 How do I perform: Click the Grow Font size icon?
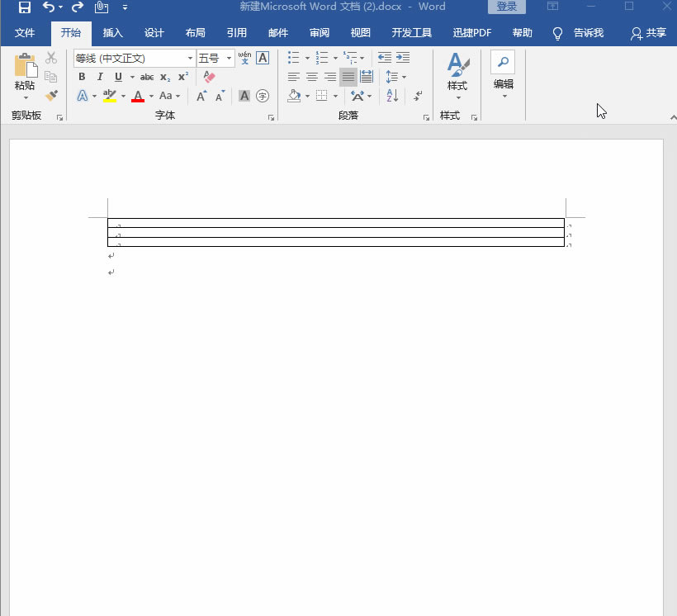tap(201, 96)
